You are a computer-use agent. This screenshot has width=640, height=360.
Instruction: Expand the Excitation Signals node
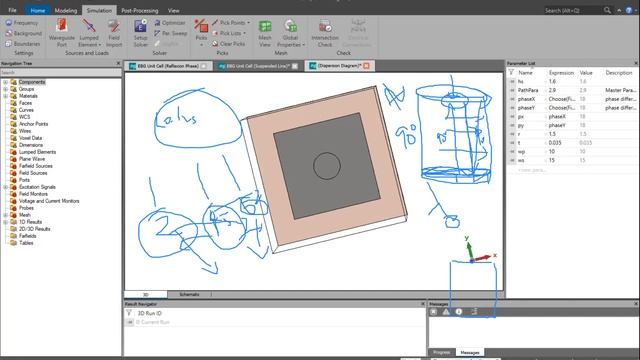pyautogui.click(x=6, y=187)
